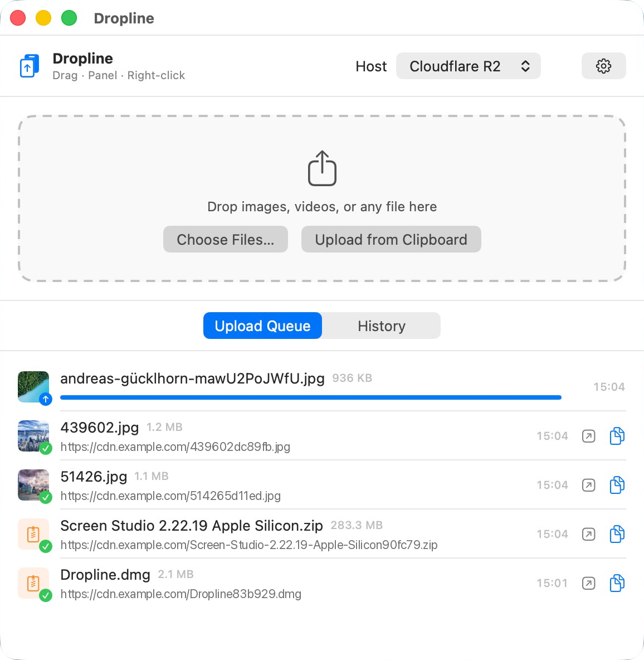The width and height of the screenshot is (644, 660).
Task: Click the 51426.jpg skyline thumbnail
Action: pyautogui.click(x=33, y=485)
